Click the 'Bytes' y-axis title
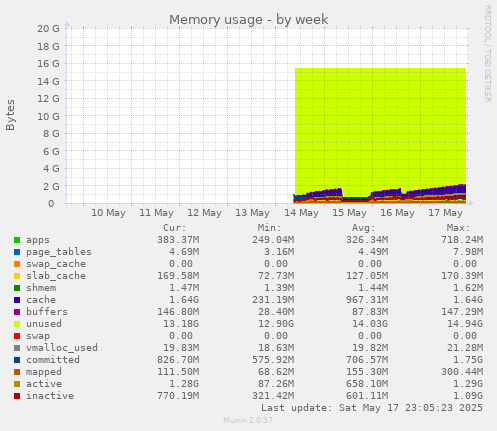 pyautogui.click(x=10, y=115)
